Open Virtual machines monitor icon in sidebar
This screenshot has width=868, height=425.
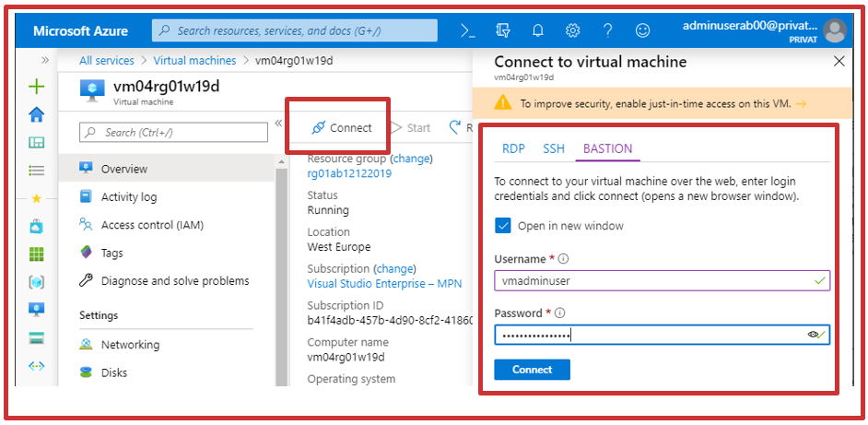tap(37, 310)
